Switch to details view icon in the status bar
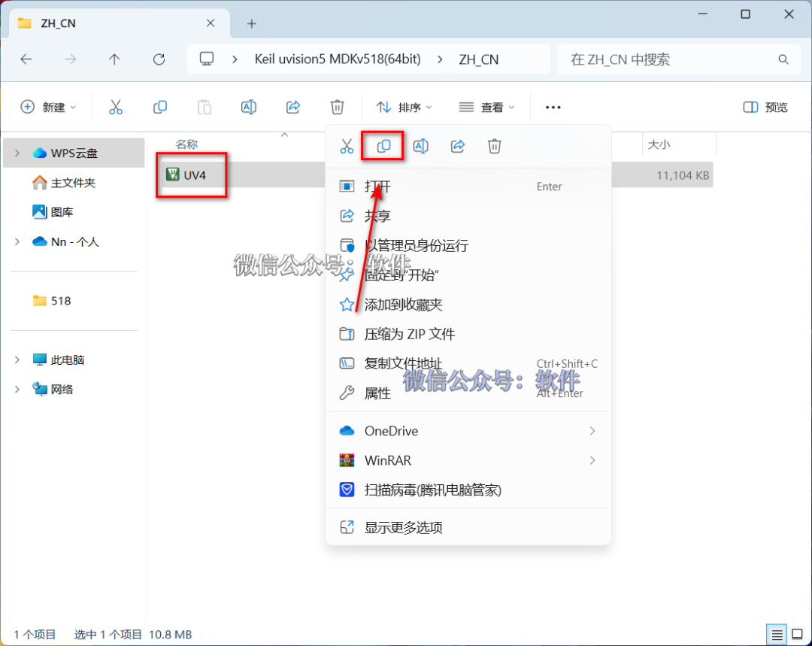Screen dimensions: 812x646 [777, 634]
